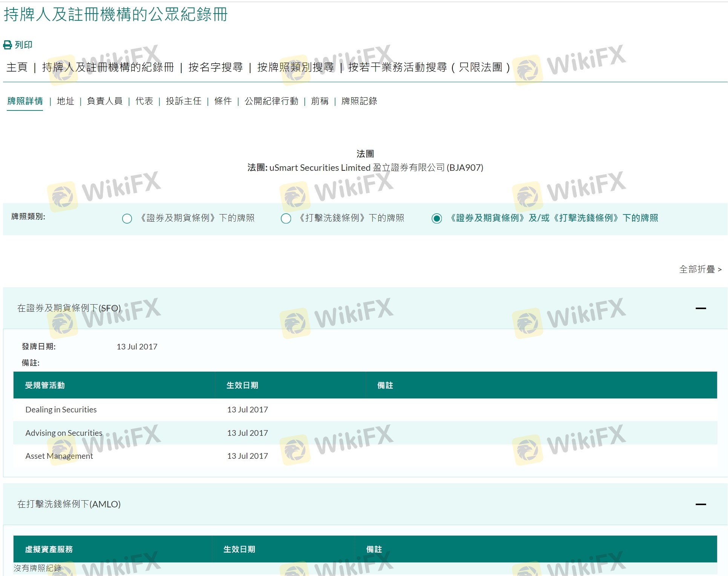The height and width of the screenshot is (576, 728).
Task: Click the 列印 print link
Action: [23, 45]
